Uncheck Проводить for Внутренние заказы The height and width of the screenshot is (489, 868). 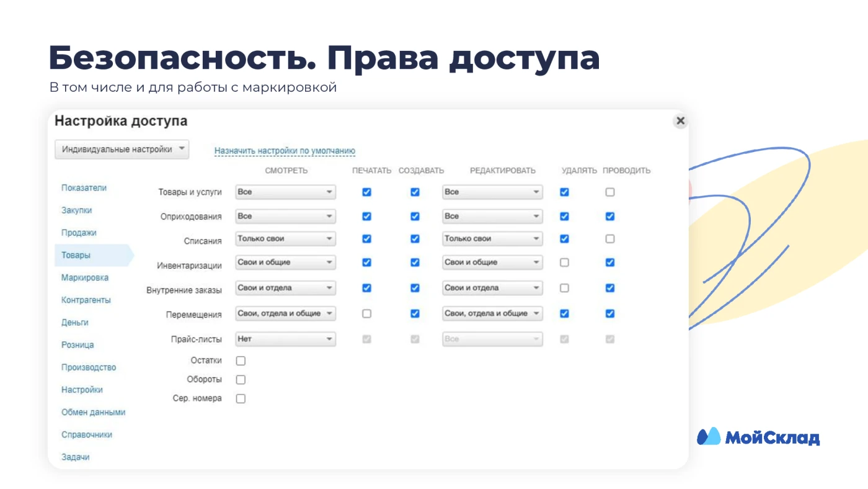click(610, 288)
